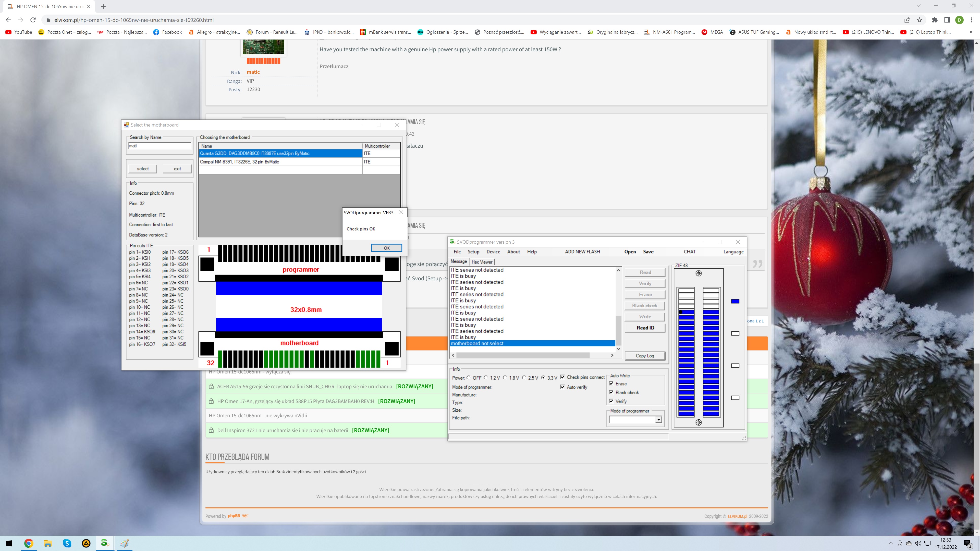Open File Explorer from the taskbar
The height and width of the screenshot is (551, 980).
[47, 543]
